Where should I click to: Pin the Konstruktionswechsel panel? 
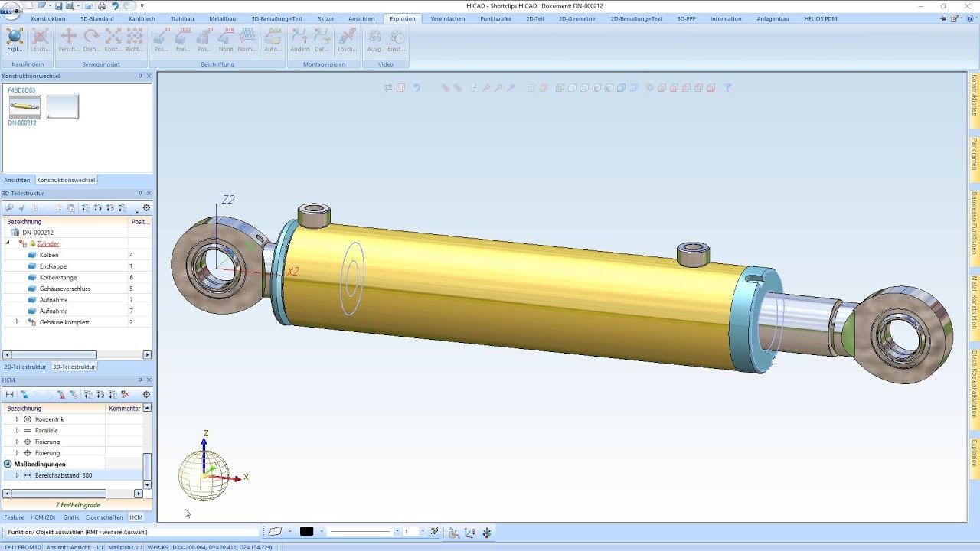point(140,76)
